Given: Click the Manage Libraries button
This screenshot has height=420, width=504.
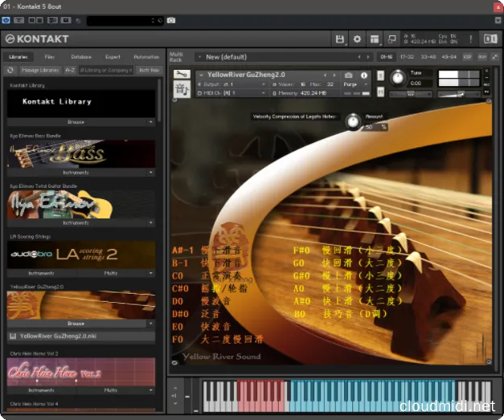Looking at the screenshot, I should click(x=39, y=70).
